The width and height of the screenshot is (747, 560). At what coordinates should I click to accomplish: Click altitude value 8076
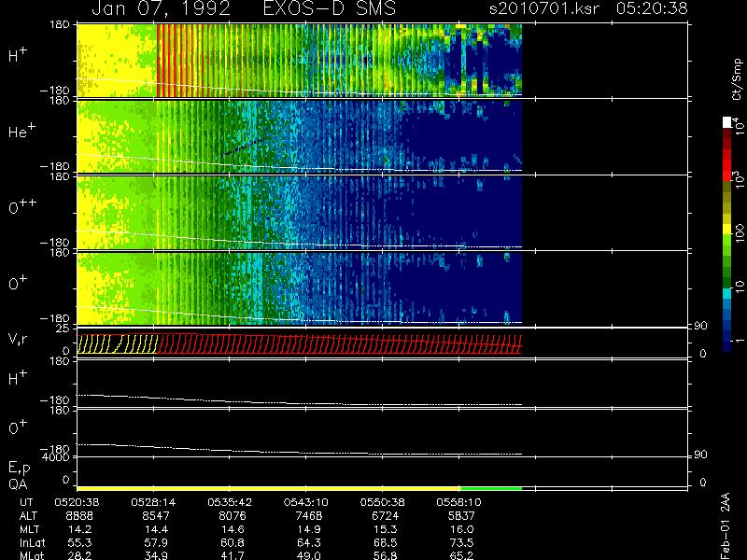click(233, 516)
